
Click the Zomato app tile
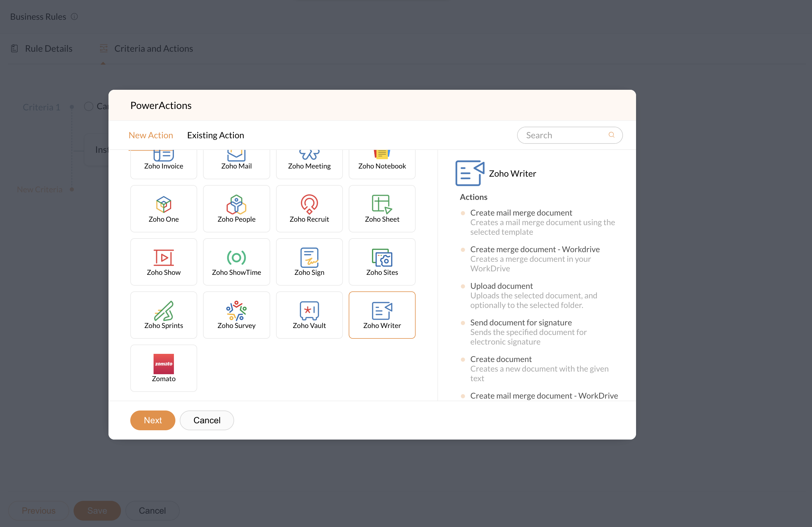tap(163, 368)
